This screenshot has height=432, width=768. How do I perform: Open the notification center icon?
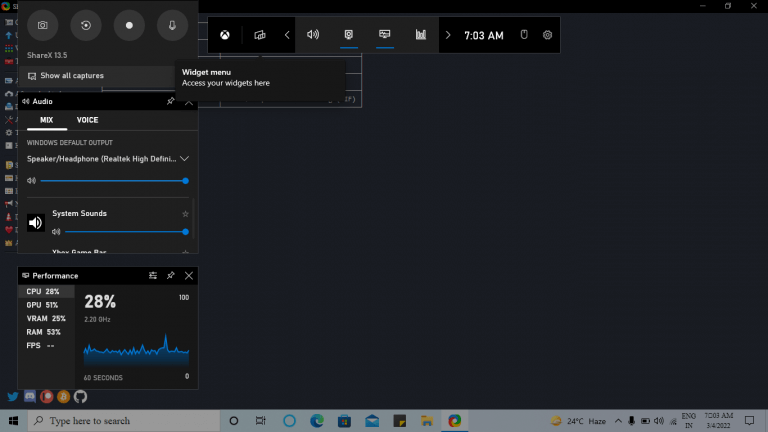pyautogui.click(x=749, y=421)
